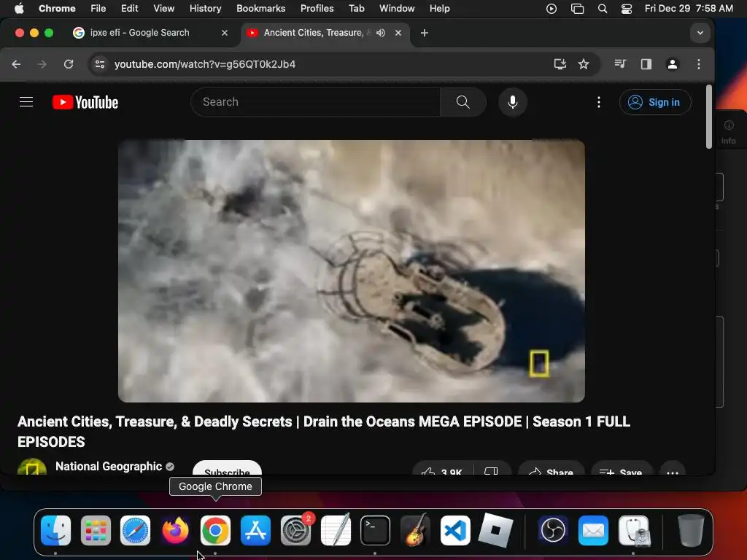Click the YouTube search magnifier button
747x560 pixels.
[x=462, y=102]
